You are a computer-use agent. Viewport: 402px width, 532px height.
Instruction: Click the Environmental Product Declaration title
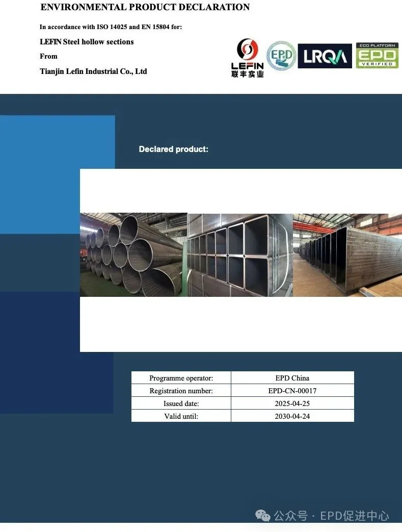(x=145, y=7)
